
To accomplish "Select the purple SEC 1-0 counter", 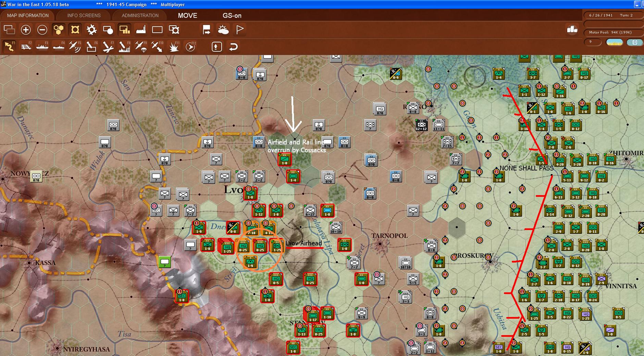I will [499, 347].
